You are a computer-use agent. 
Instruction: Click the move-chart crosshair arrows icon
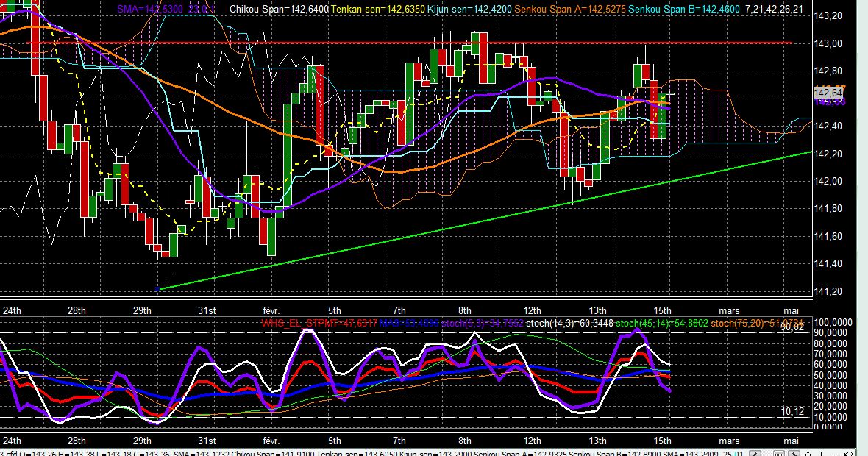(x=810, y=453)
